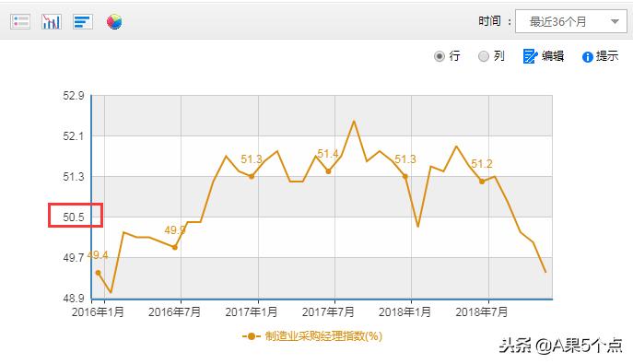Click the 49.9 data point marker
Screen dimensions: 633x364
[x=175, y=247]
